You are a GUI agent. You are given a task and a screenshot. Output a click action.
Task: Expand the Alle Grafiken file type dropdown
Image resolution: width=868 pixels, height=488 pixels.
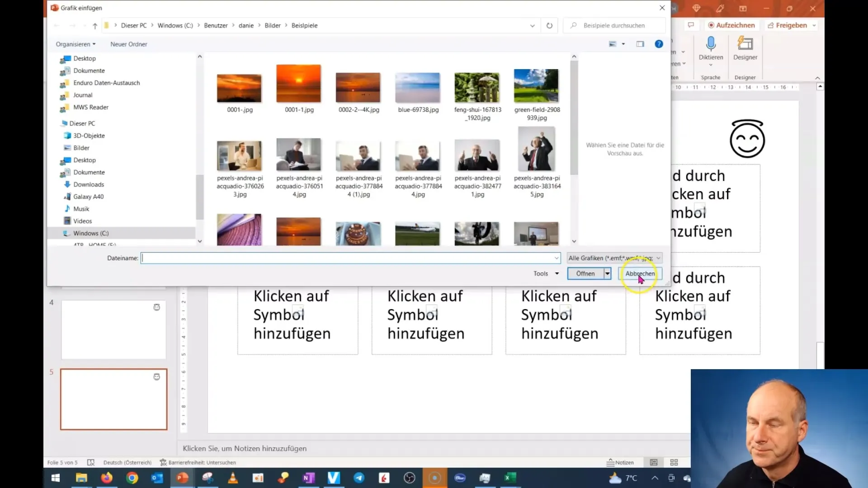click(x=658, y=258)
